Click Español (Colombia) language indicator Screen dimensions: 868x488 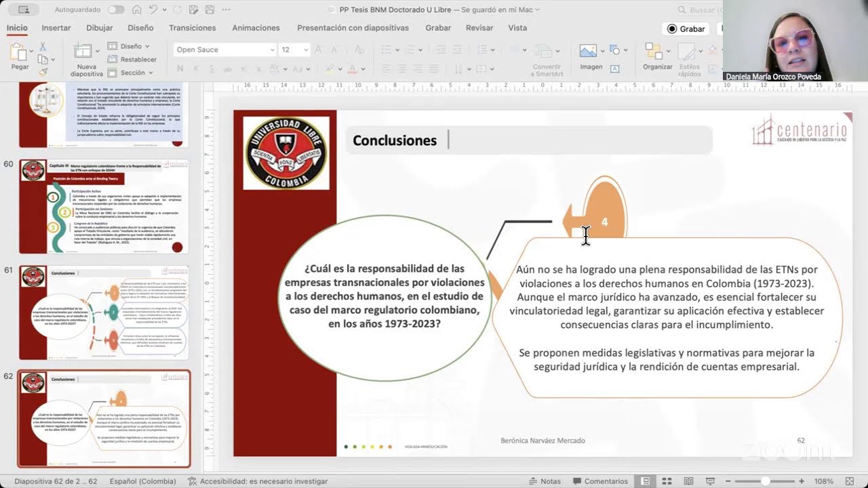point(142,481)
